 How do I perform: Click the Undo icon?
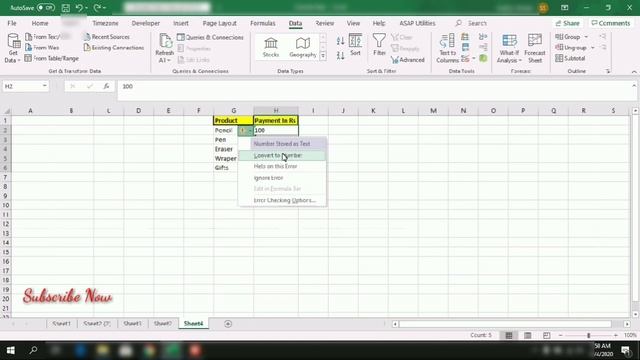click(x=79, y=7)
